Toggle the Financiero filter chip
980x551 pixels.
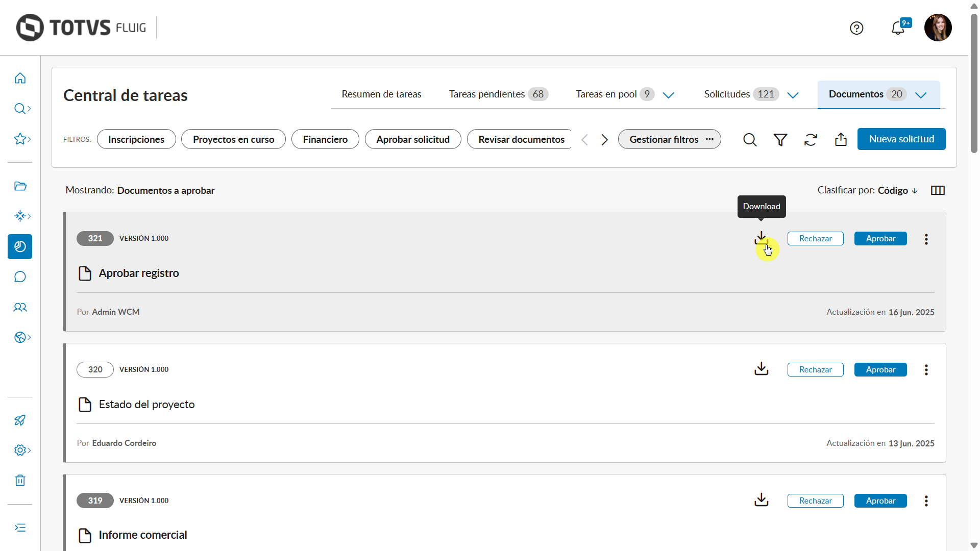click(x=325, y=139)
